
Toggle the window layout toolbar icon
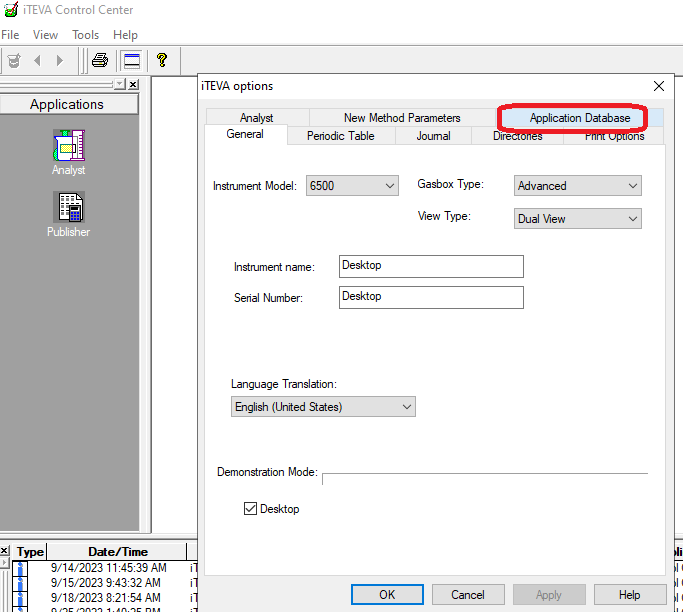tap(132, 60)
